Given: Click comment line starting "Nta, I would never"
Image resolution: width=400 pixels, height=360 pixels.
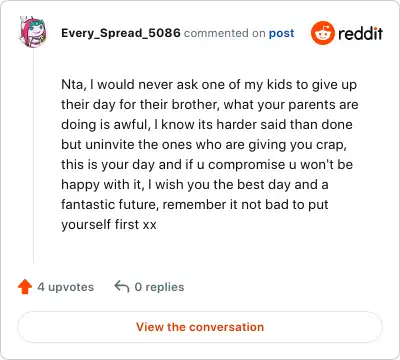Looking at the screenshot, I should tap(209, 85).
